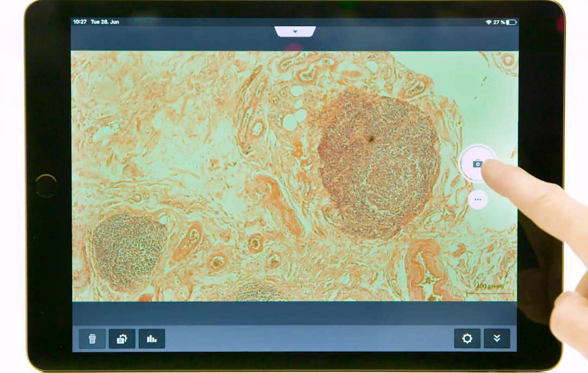
Task: Tap the camera capture button
Action: [x=477, y=163]
